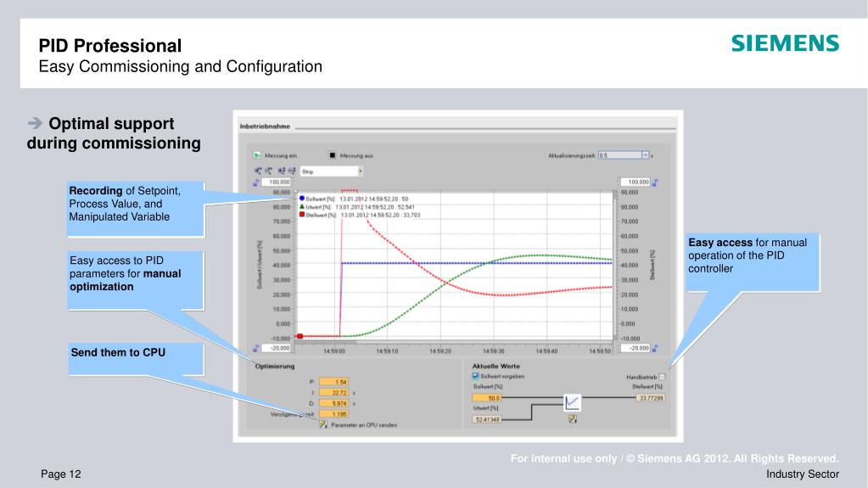Click the leftmost chart zoom toolbar icon
The width and height of the screenshot is (868, 488).
tap(258, 171)
